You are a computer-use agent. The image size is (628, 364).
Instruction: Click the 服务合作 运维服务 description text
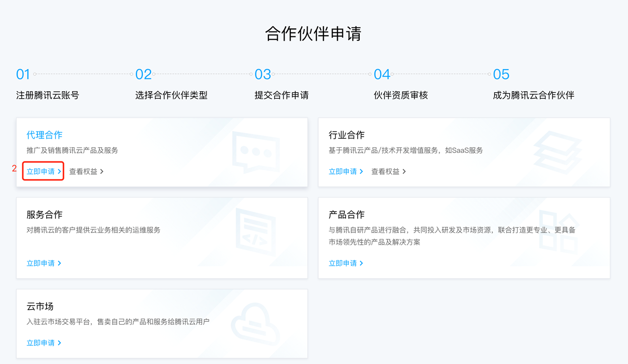[x=93, y=230]
